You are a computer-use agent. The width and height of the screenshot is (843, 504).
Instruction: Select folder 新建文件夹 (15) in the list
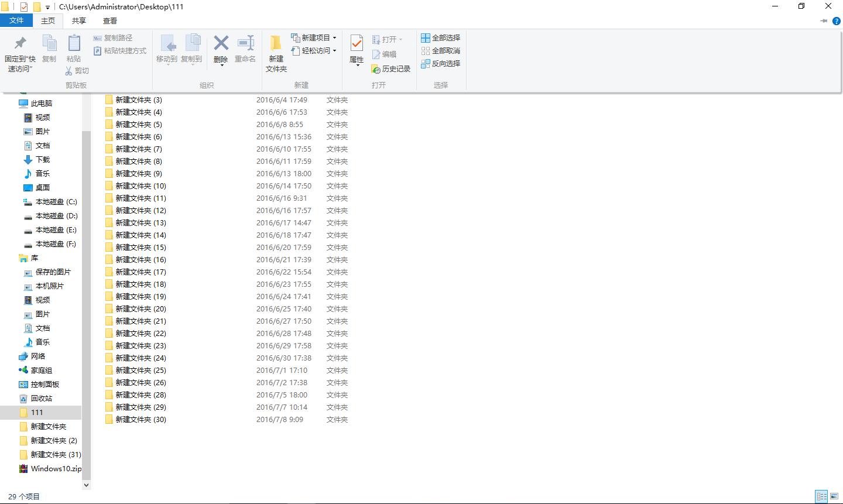140,248
